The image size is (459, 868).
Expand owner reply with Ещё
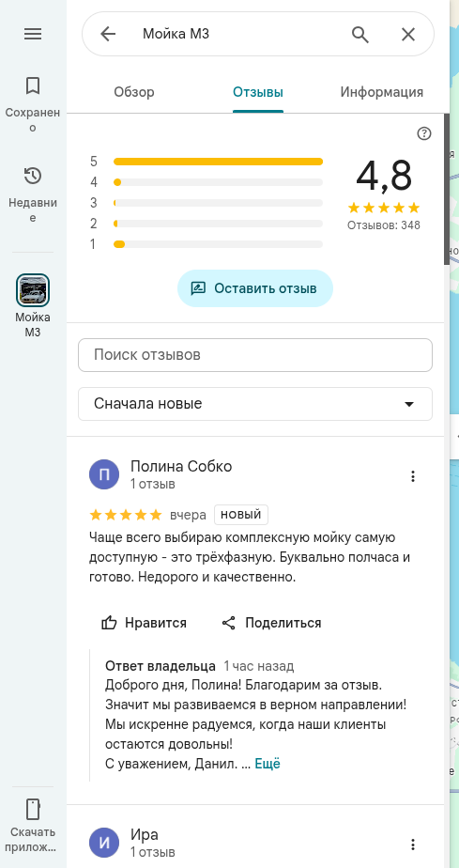pyautogui.click(x=268, y=764)
